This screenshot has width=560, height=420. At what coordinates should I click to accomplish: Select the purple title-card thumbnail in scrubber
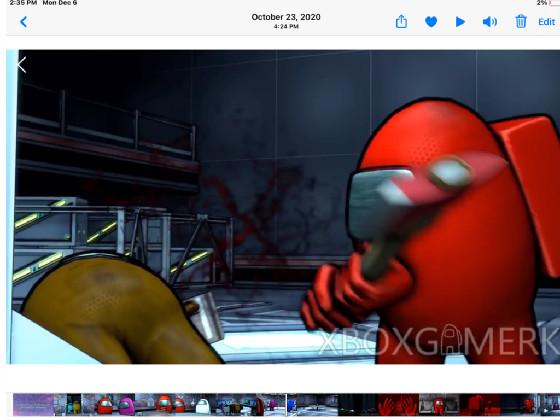click(34, 405)
